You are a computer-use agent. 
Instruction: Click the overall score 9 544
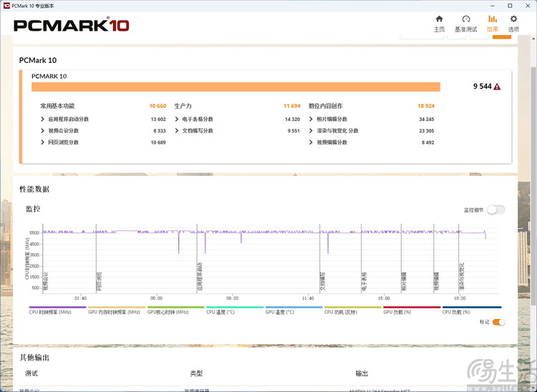(482, 87)
